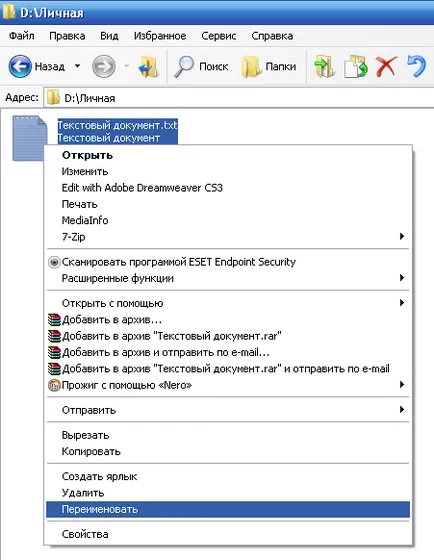Click the Copy To folder icon
This screenshot has width=434, height=560.
click(x=356, y=66)
